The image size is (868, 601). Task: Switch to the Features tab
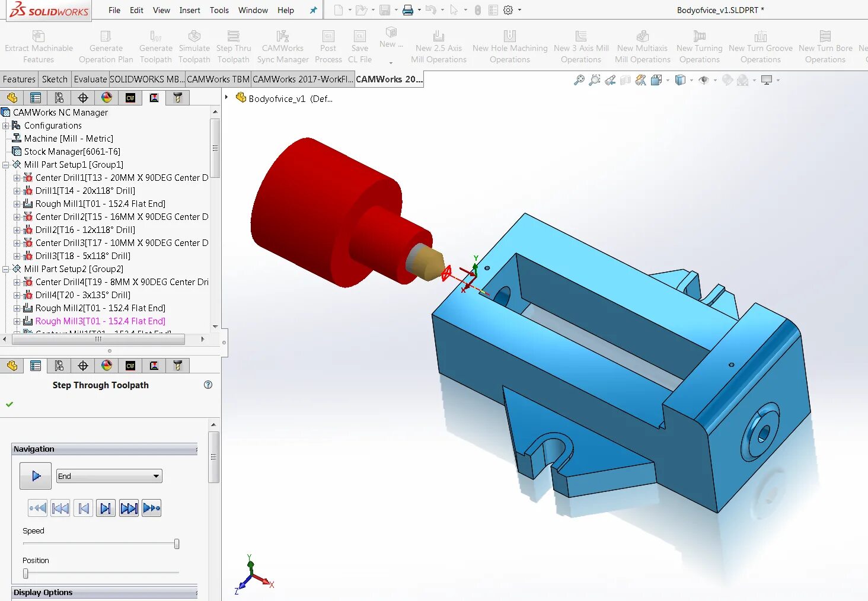coord(19,79)
